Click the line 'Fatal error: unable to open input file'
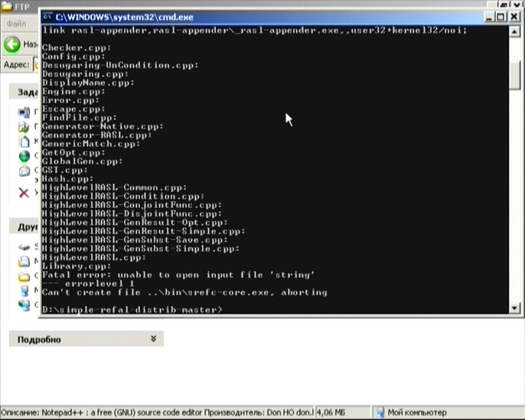Screen dimensions: 525x420 pos(178,275)
